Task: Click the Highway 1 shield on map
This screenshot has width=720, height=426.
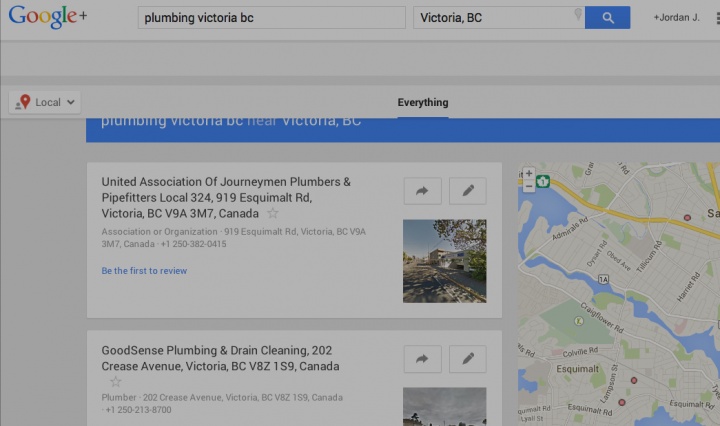Action: tap(543, 182)
